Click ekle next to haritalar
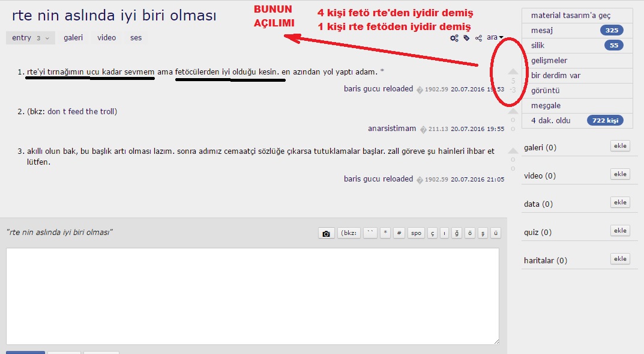Image resolution: width=644 pixels, height=354 pixels. coord(620,259)
